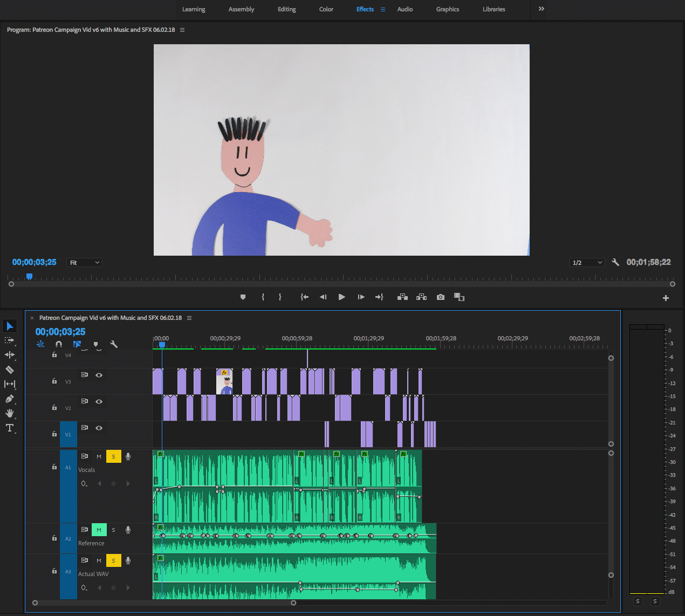Screen dimensions: 685x616
Task: Click the Add Marker icon in Program monitor
Action: (243, 297)
